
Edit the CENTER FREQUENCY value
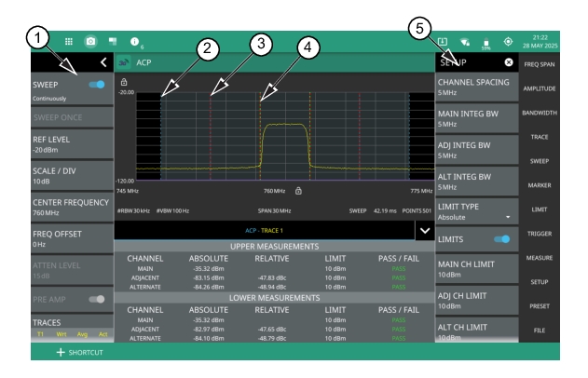72,206
